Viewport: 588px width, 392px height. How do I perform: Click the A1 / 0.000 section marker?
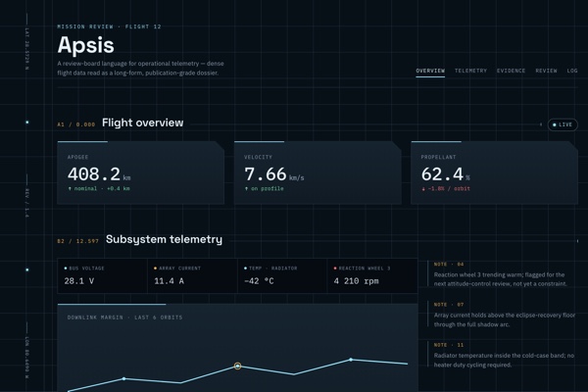(76, 124)
